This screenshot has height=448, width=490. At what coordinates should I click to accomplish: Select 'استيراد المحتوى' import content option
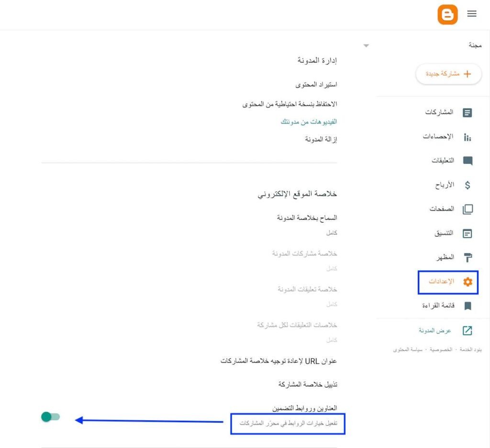(316, 85)
